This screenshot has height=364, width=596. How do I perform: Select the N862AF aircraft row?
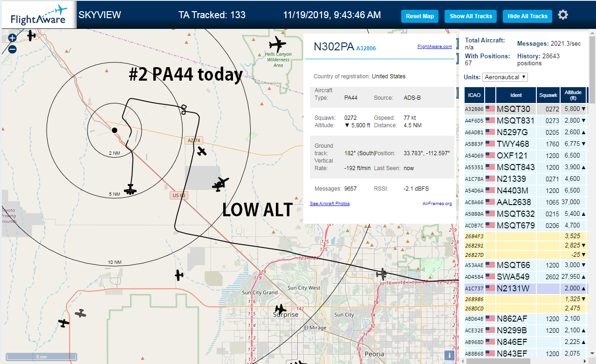pos(526,319)
